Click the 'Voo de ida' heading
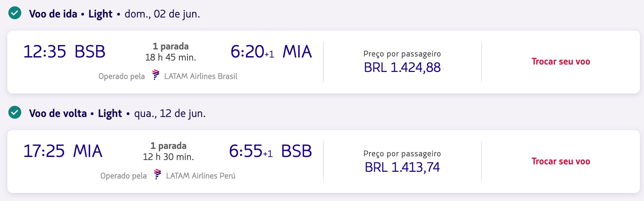Screen dimensions: 644x201 click(x=53, y=14)
